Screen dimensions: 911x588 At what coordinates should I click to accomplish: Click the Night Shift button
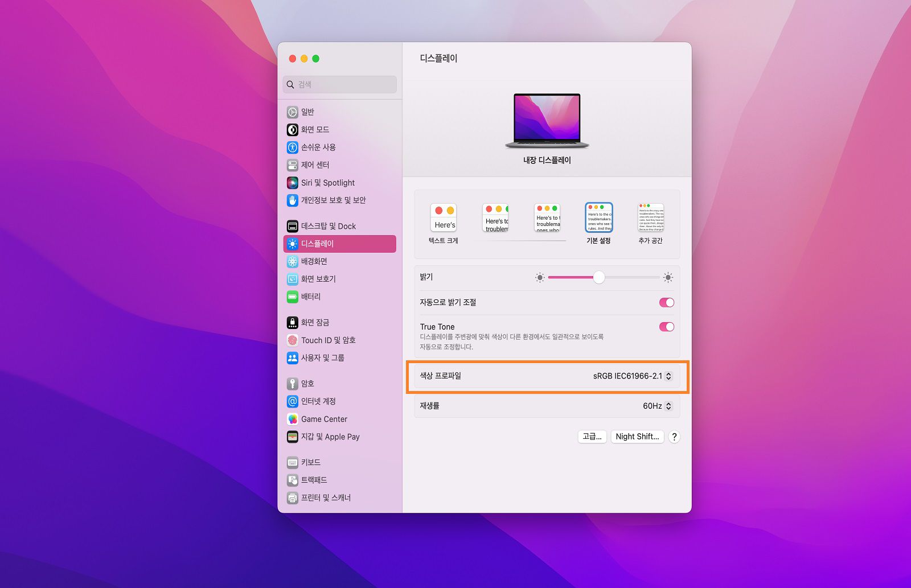click(x=637, y=437)
